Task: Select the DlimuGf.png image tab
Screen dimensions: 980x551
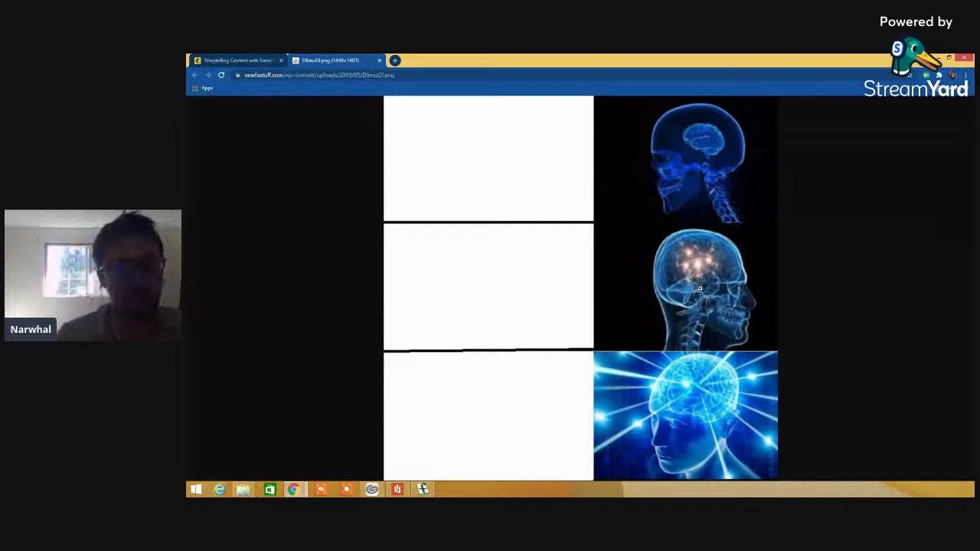Action: point(331,60)
